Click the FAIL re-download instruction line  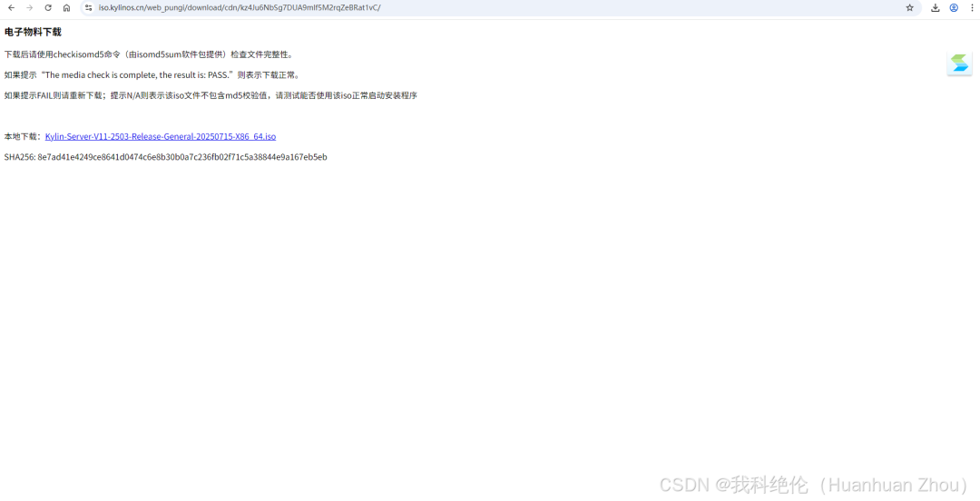(x=211, y=95)
